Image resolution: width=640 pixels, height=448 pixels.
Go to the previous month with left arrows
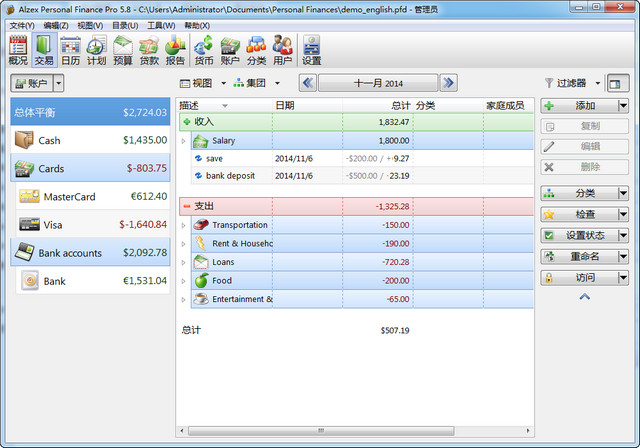(308, 83)
